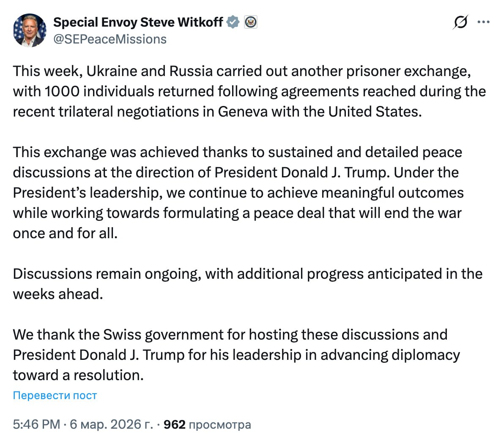The height and width of the screenshot is (446, 504).
Task: Open Steve Witkoff's profile avatar
Action: [x=30, y=30]
